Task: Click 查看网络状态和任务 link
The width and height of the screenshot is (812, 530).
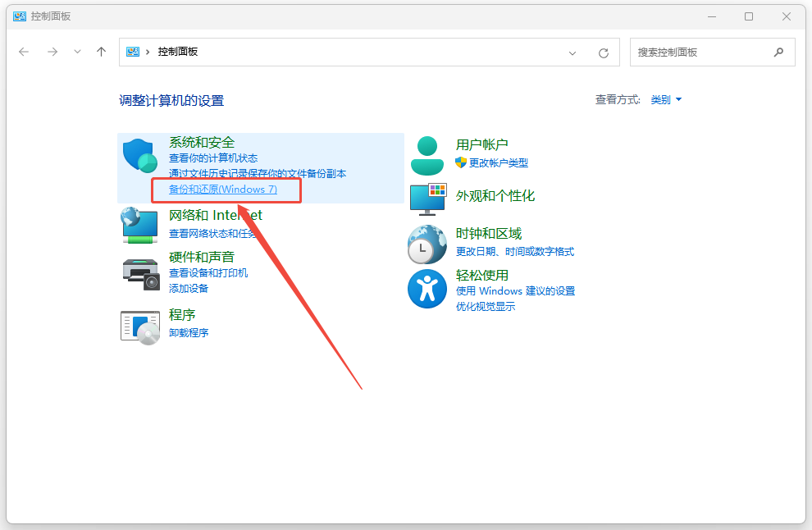Action: (212, 234)
